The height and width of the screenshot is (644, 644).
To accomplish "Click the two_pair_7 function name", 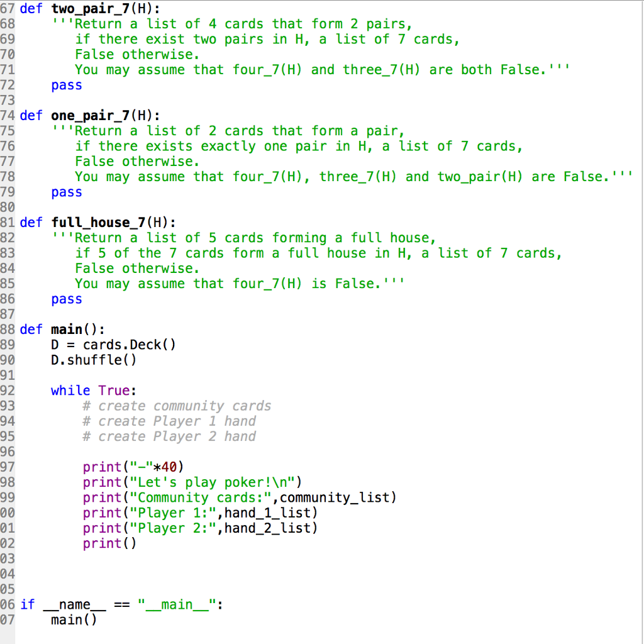I will (88, 9).
